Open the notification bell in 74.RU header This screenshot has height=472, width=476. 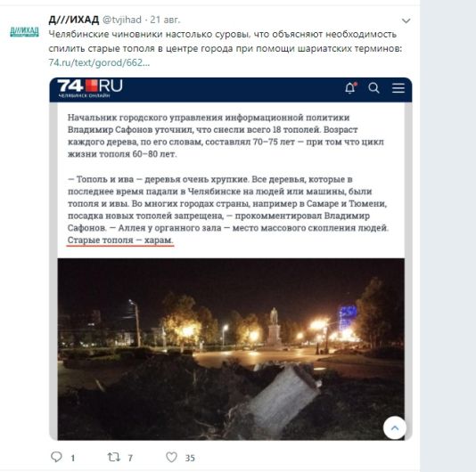click(350, 88)
